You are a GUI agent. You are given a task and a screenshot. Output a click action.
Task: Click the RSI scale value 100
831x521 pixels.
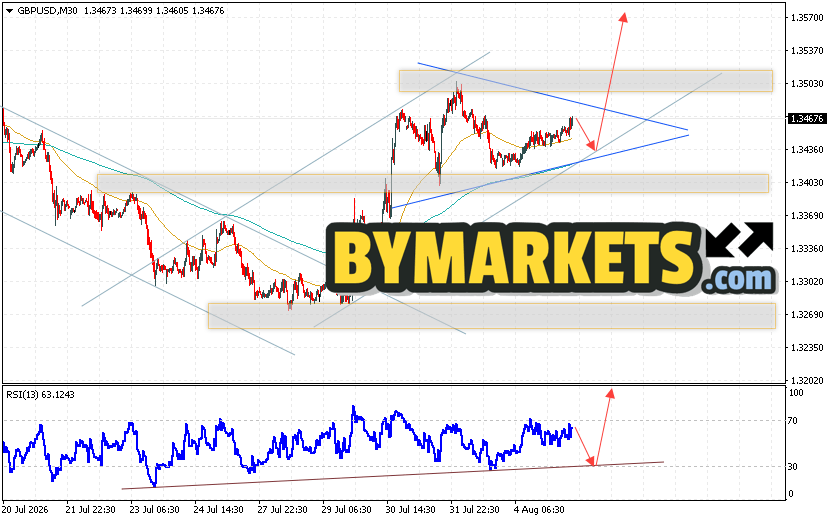point(796,393)
